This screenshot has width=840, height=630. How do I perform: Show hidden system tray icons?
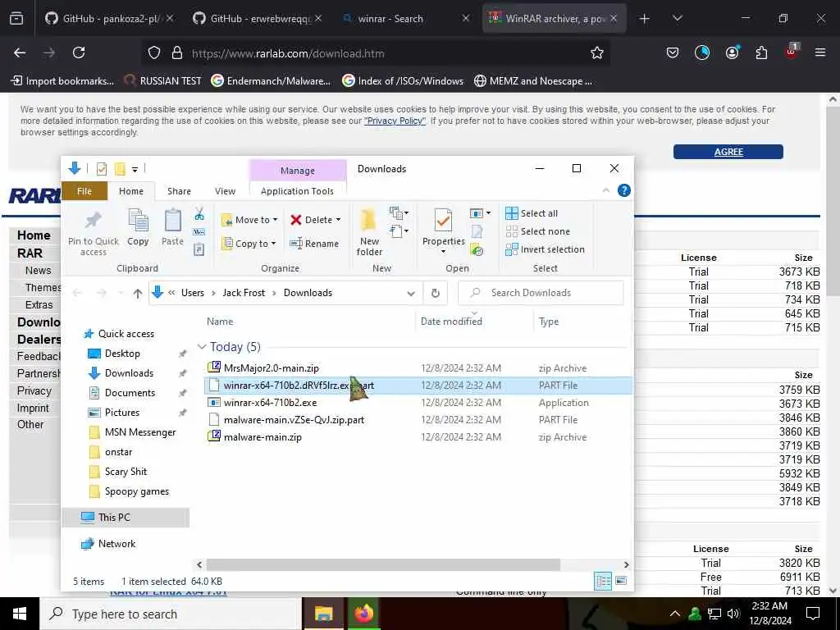point(675,614)
